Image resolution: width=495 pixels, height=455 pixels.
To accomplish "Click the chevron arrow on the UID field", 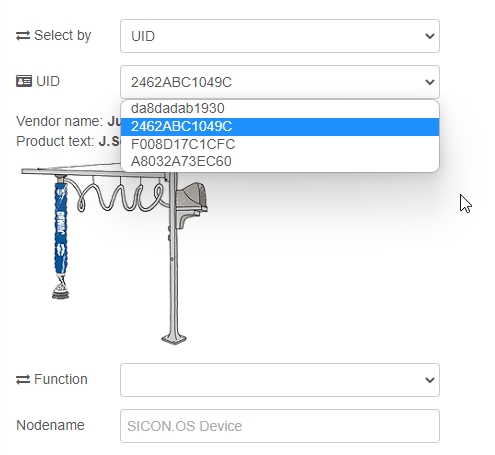I will 430,82.
